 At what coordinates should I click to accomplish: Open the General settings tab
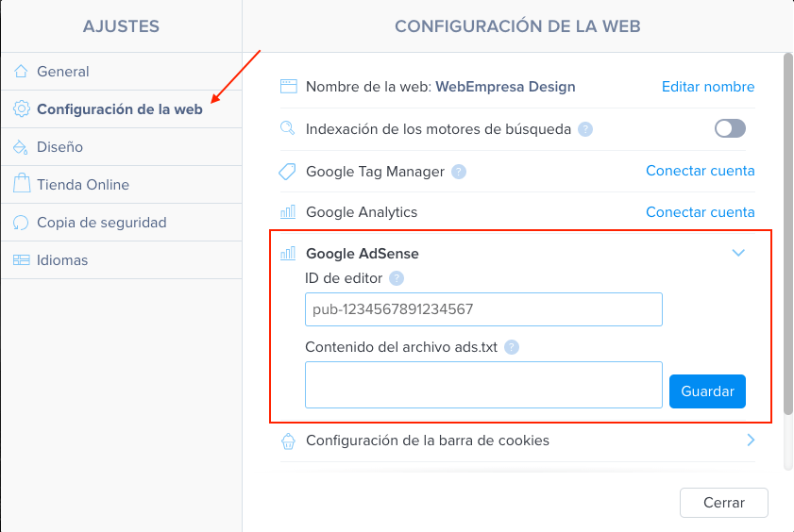[x=122, y=72]
